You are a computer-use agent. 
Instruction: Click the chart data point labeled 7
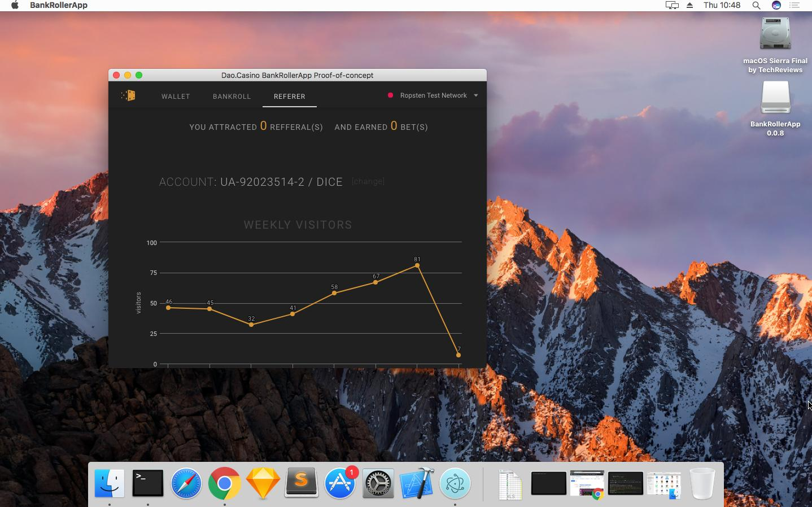[x=459, y=355]
